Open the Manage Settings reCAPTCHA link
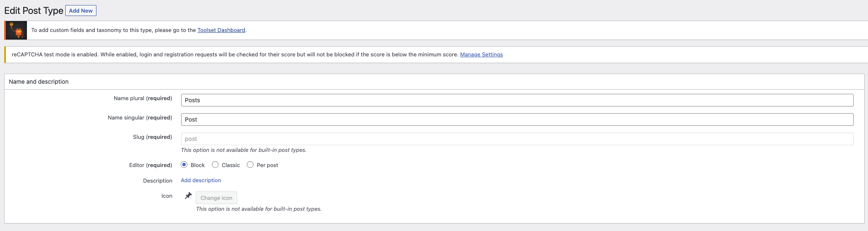868x231 pixels. coord(481,55)
